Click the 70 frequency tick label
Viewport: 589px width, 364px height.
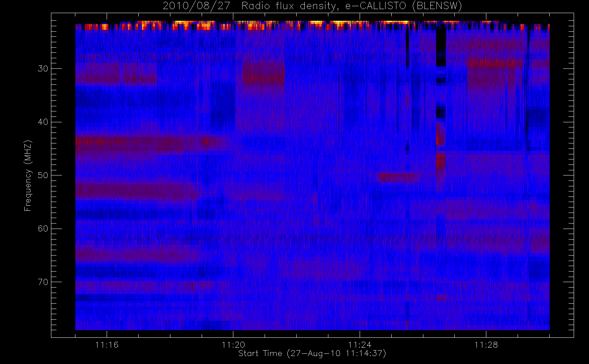click(43, 282)
